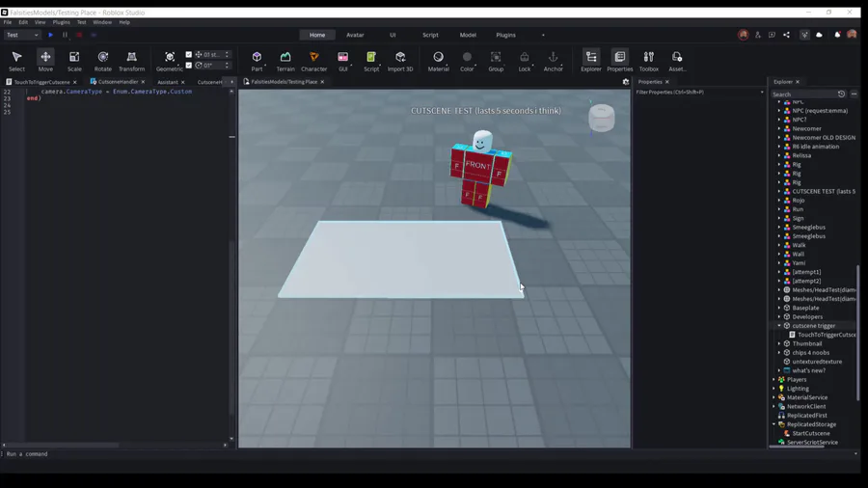Stop the test session

pos(79,35)
